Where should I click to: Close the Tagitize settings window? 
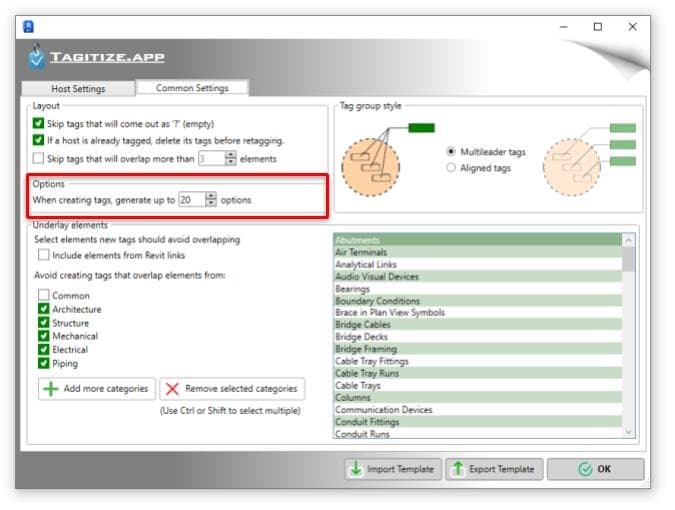pyautogui.click(x=632, y=27)
